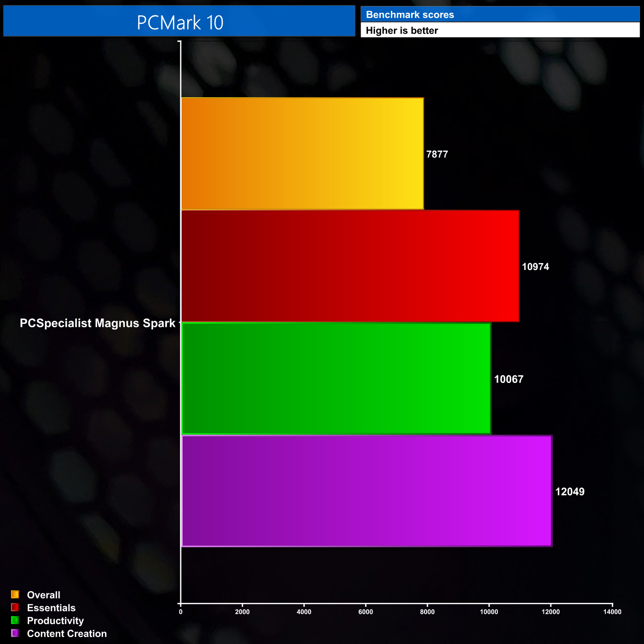Click the PCMark 10 chart title
644x644 pixels.
click(x=180, y=22)
